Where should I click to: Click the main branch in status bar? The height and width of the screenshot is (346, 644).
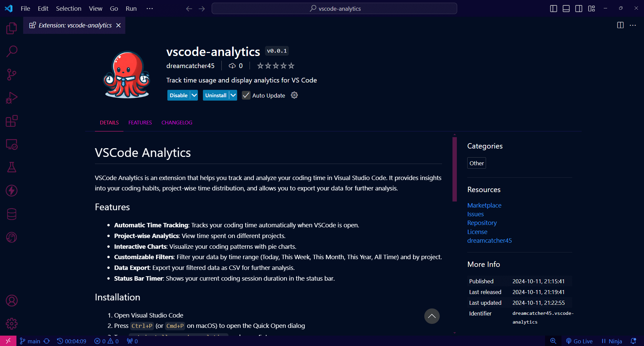(x=30, y=341)
